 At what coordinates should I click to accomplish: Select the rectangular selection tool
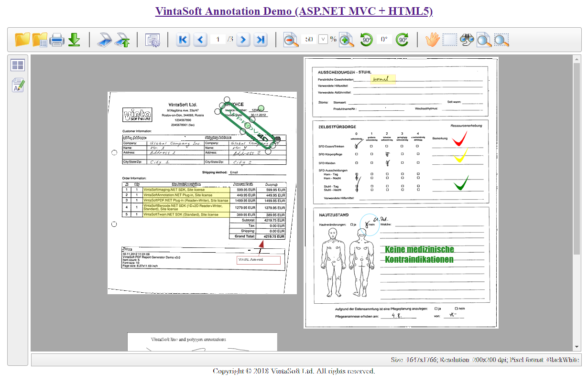tap(450, 40)
